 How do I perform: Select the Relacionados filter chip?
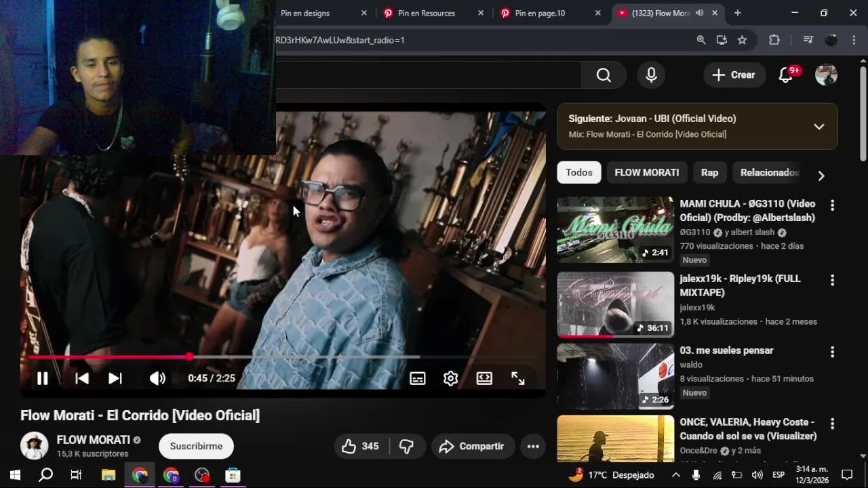pyautogui.click(x=770, y=173)
